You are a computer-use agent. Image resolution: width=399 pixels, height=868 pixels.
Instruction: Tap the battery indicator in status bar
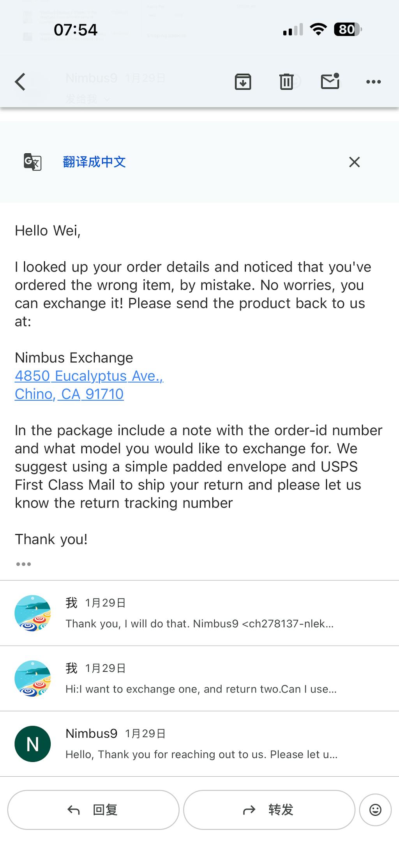pyautogui.click(x=347, y=30)
